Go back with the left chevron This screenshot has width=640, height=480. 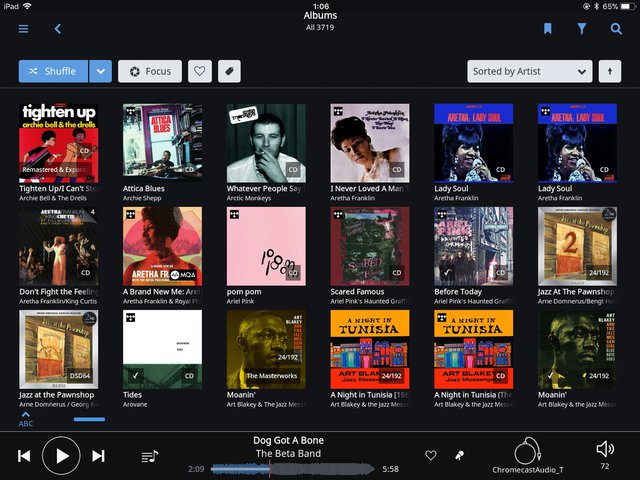pos(58,29)
